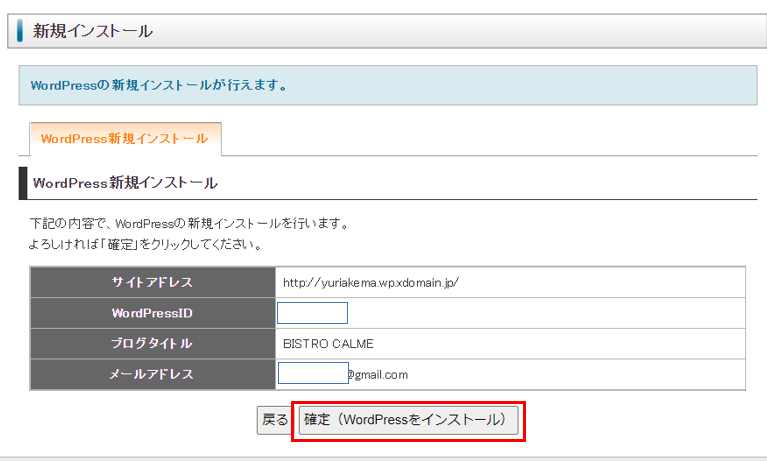Select the WordPress新規インストール orange tab

pyautogui.click(x=125, y=139)
